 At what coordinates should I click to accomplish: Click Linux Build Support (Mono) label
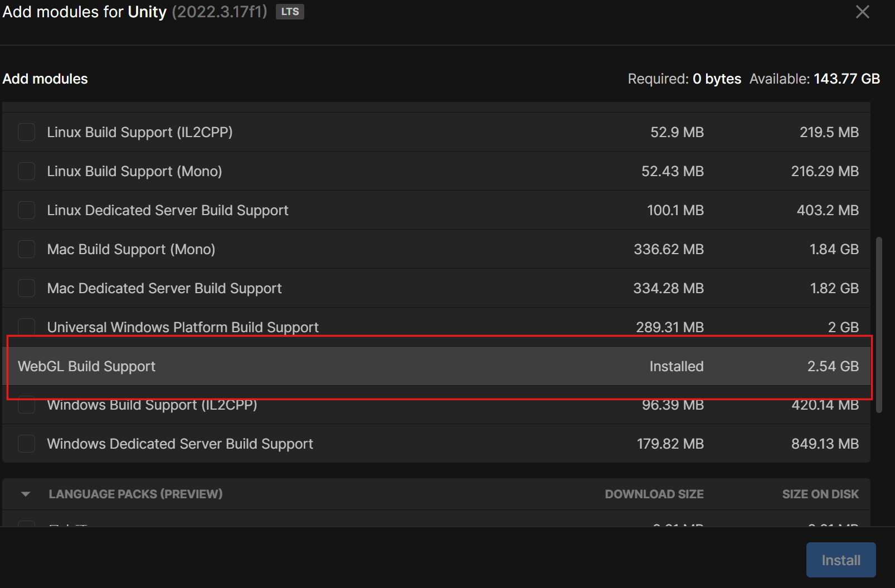pos(134,171)
